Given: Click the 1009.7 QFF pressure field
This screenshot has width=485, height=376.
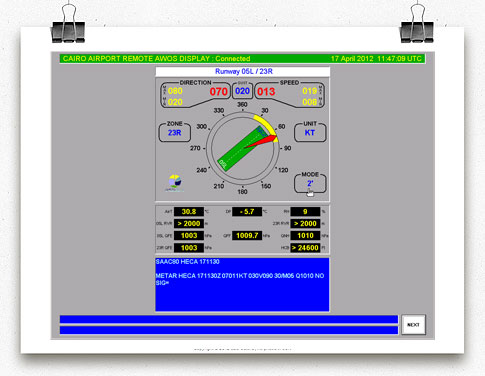Looking at the screenshot, I should tap(247, 236).
